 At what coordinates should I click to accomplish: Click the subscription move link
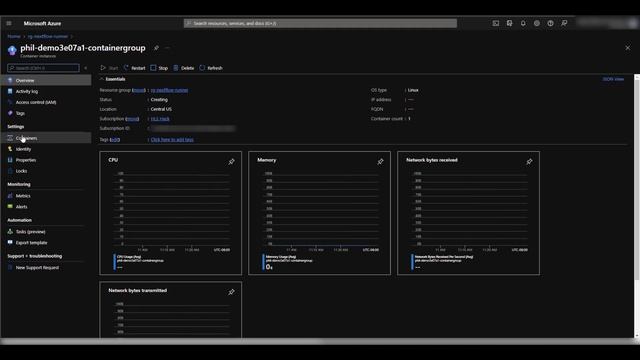(x=132, y=119)
